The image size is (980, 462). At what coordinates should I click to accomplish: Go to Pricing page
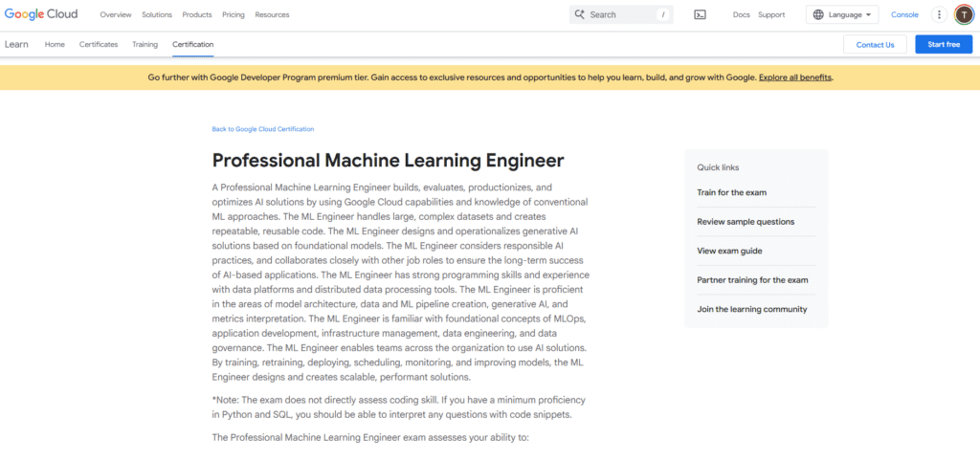[x=234, y=15]
